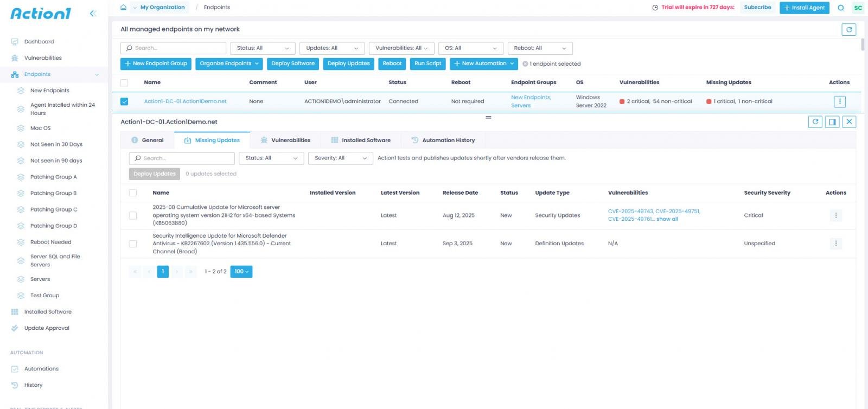Click show all CVE vulnerabilities link

tap(667, 219)
